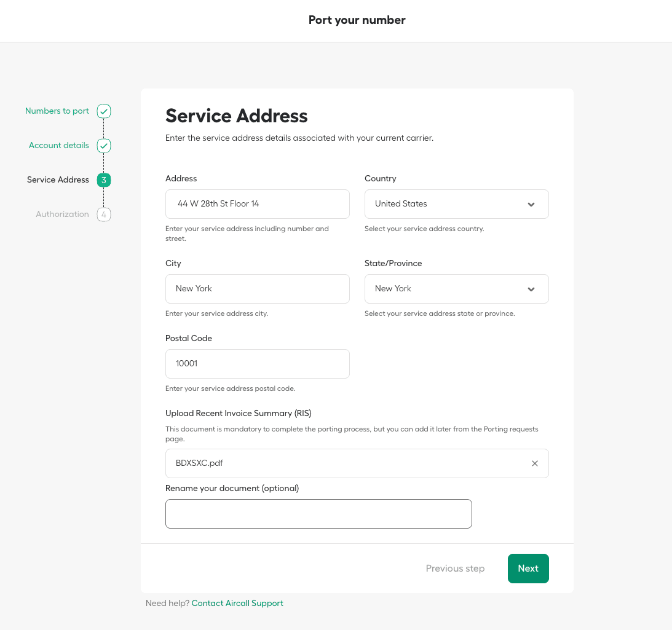The width and height of the screenshot is (672, 630).
Task: Click the Postal Code field showing 10001
Action: 257,364
